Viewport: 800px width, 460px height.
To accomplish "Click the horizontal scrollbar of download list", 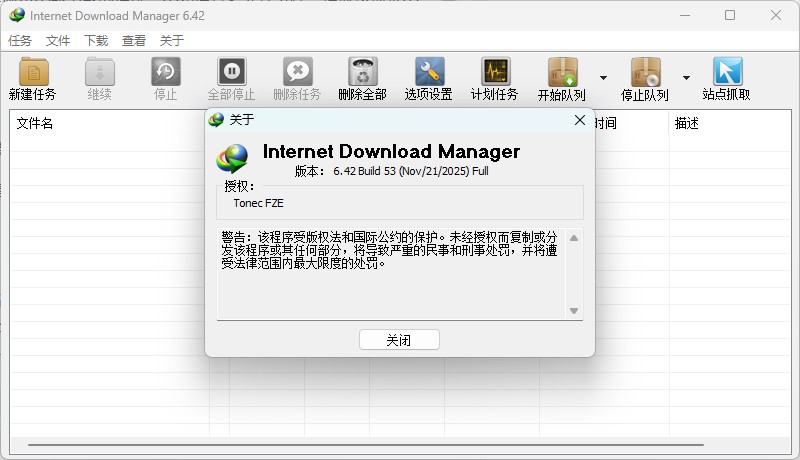I will 366,445.
